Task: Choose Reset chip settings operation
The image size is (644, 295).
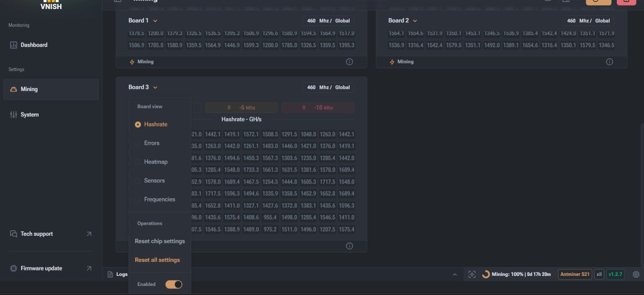Action: pos(159,241)
